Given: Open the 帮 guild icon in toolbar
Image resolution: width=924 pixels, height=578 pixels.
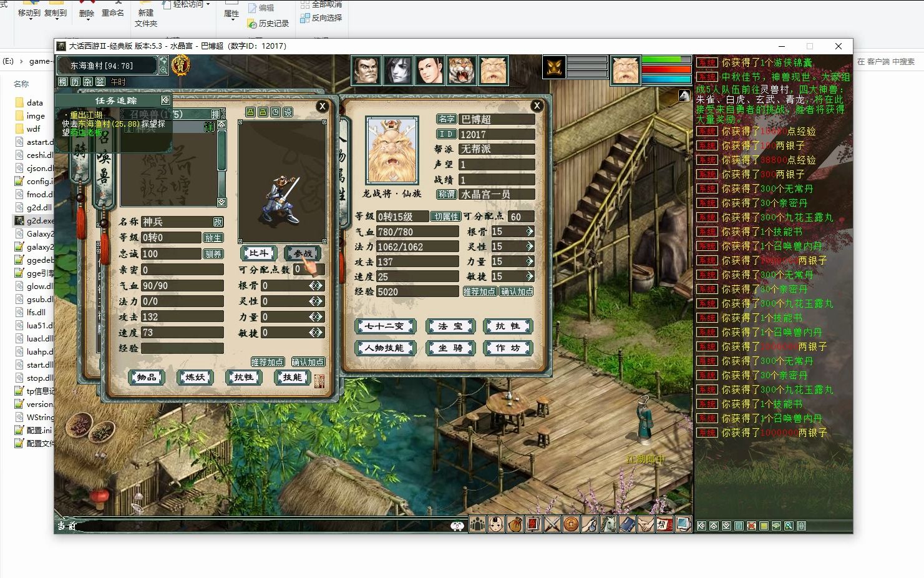Looking at the screenshot, I should click(664, 524).
